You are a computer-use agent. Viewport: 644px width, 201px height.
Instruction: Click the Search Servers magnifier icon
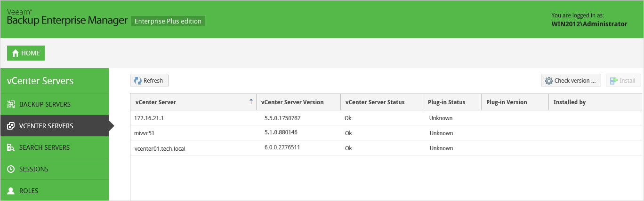point(11,147)
